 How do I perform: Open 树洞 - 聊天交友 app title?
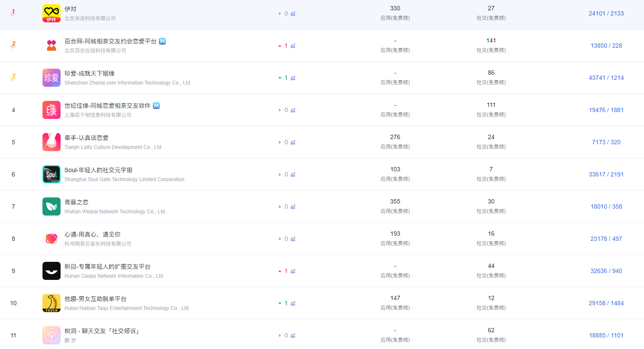(x=102, y=331)
